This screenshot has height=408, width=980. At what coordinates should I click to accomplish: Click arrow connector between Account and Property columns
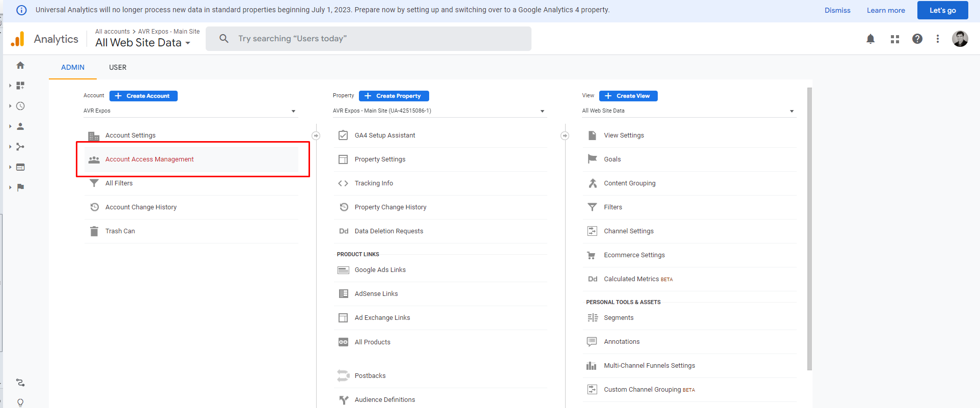(x=316, y=135)
